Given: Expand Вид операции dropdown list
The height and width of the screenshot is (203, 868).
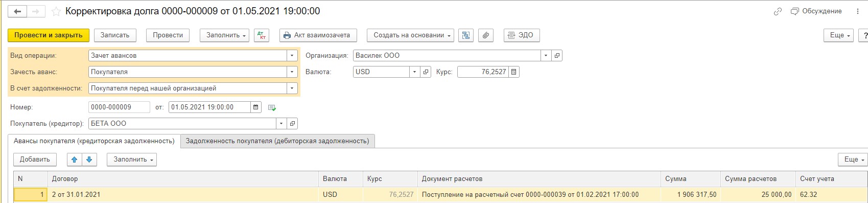Looking at the screenshot, I should 292,56.
